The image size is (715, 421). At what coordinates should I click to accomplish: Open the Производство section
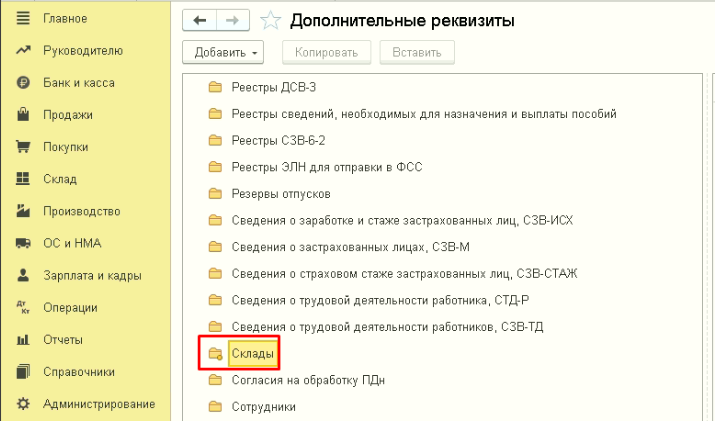tap(82, 211)
